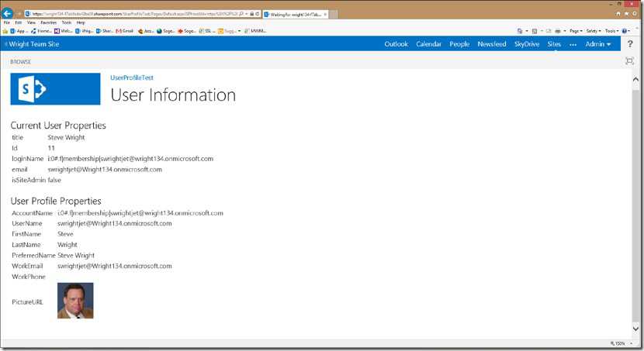Open the 'Wrig...' favorites bar bookmark
644x351 pixels.
pyautogui.click(x=85, y=31)
